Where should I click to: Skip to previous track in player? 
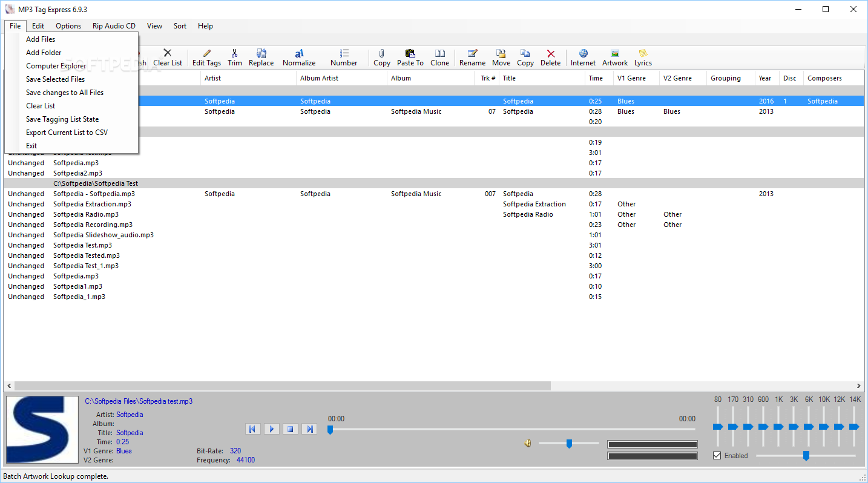click(253, 429)
